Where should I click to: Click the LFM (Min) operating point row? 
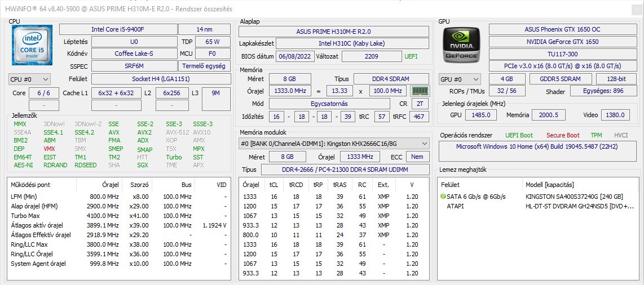[x=119, y=197]
